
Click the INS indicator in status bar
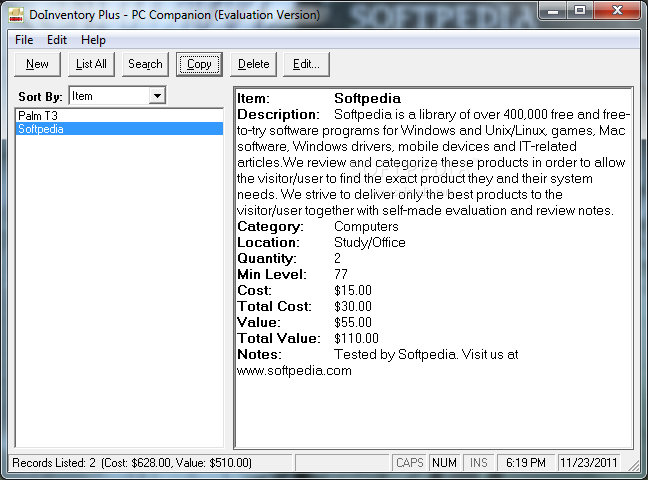(479, 463)
